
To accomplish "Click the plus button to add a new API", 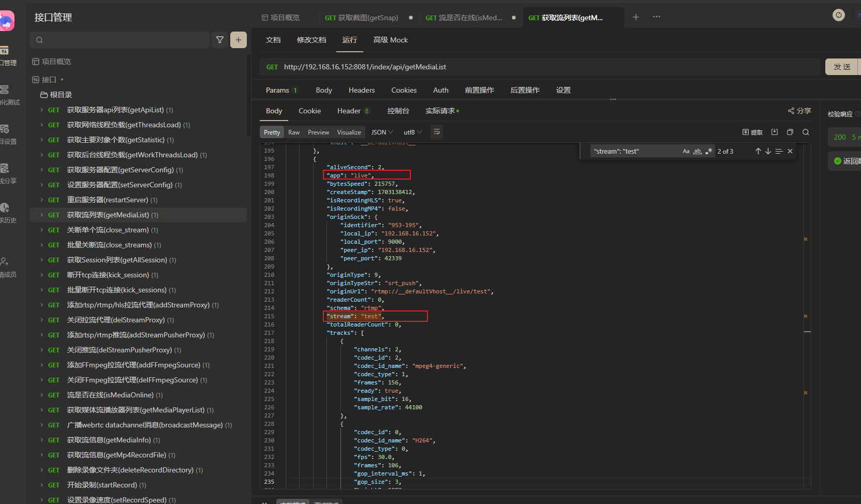I will [x=239, y=40].
